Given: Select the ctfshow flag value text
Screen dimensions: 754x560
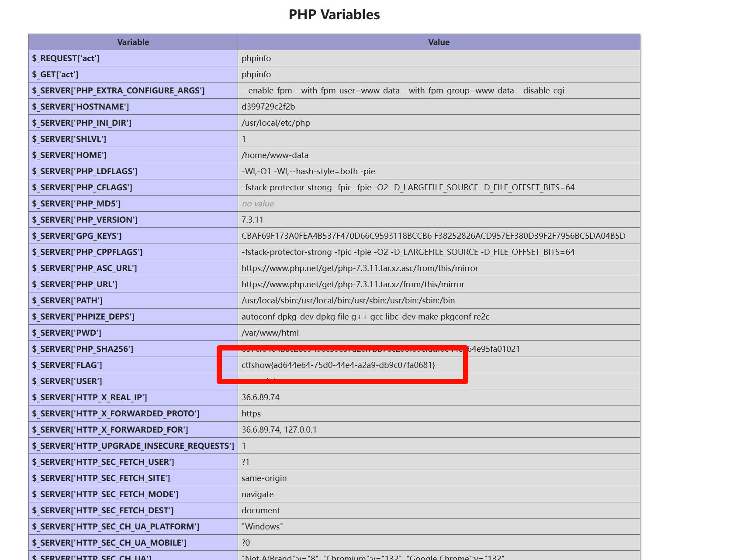Looking at the screenshot, I should tap(338, 365).
